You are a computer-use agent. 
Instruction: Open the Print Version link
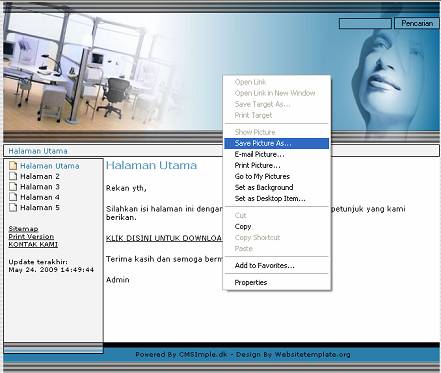pos(31,237)
